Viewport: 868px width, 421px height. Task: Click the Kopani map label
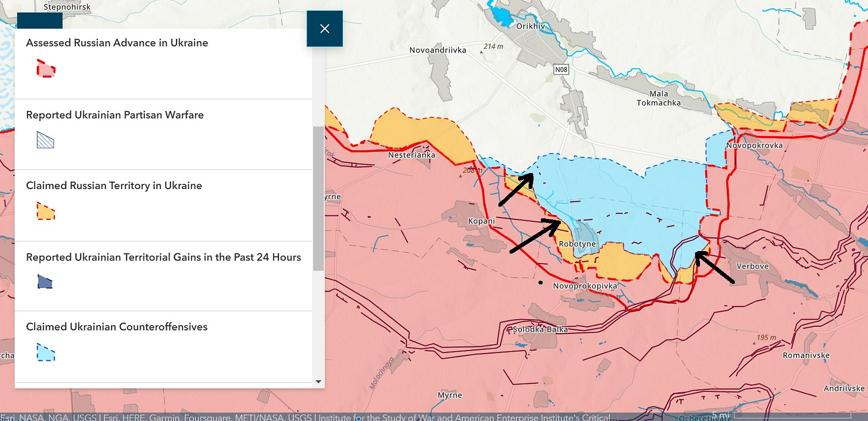click(482, 221)
